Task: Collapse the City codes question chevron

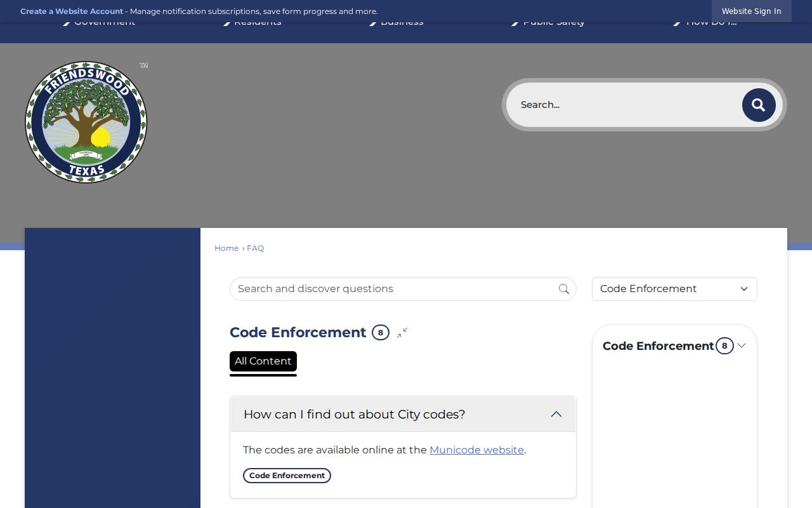Action: coord(556,414)
